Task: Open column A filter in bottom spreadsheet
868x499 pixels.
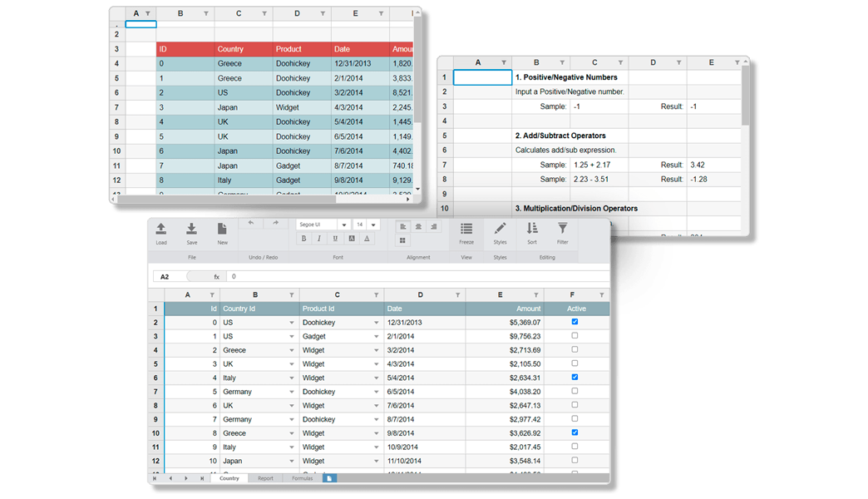Action: point(212,295)
